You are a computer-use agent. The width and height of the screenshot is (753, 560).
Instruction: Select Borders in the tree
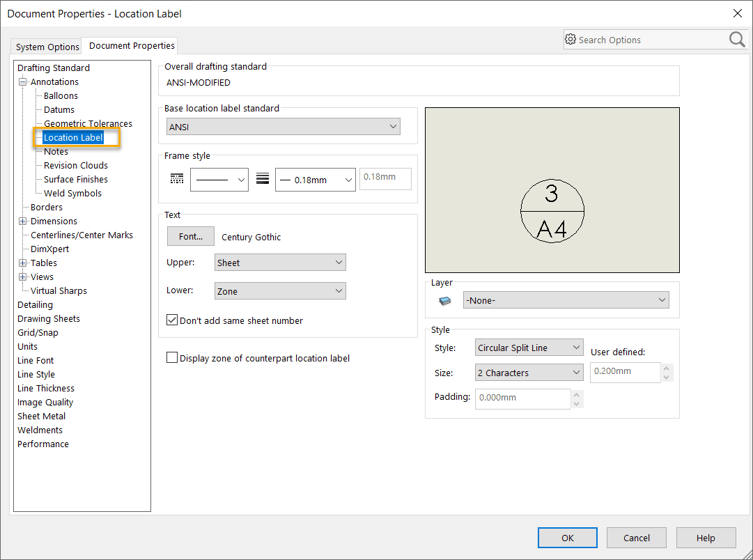click(x=47, y=207)
